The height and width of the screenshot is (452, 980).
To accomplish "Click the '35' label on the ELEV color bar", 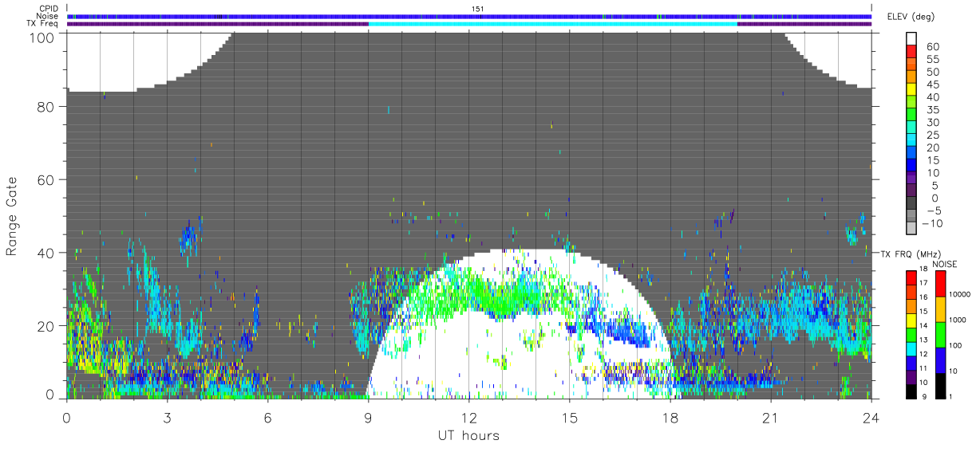I will coord(932,110).
